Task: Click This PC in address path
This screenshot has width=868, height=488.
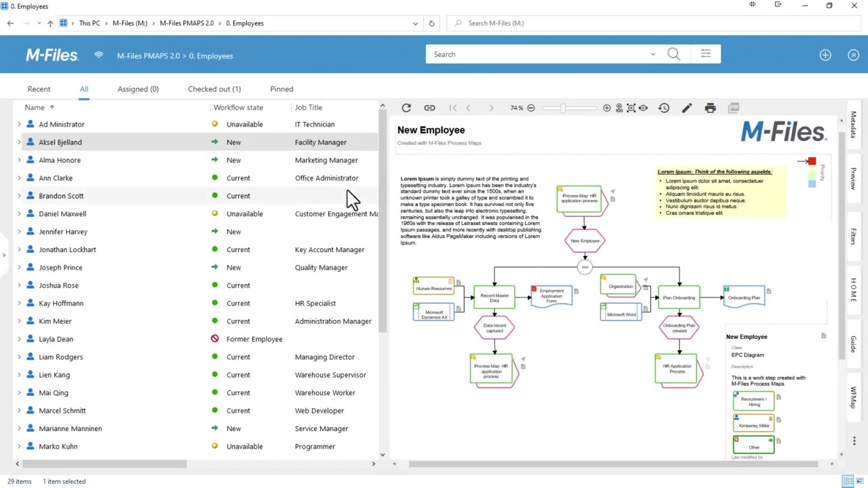Action: (x=90, y=23)
